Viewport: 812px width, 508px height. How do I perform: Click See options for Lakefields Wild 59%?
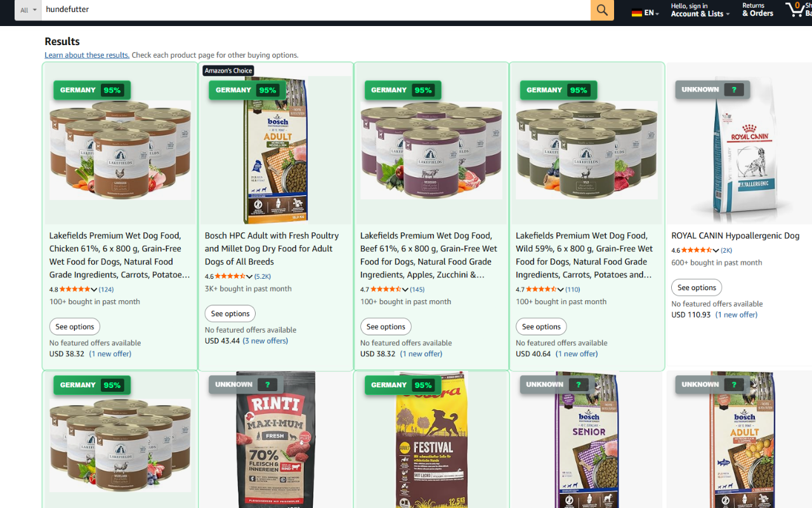(541, 327)
